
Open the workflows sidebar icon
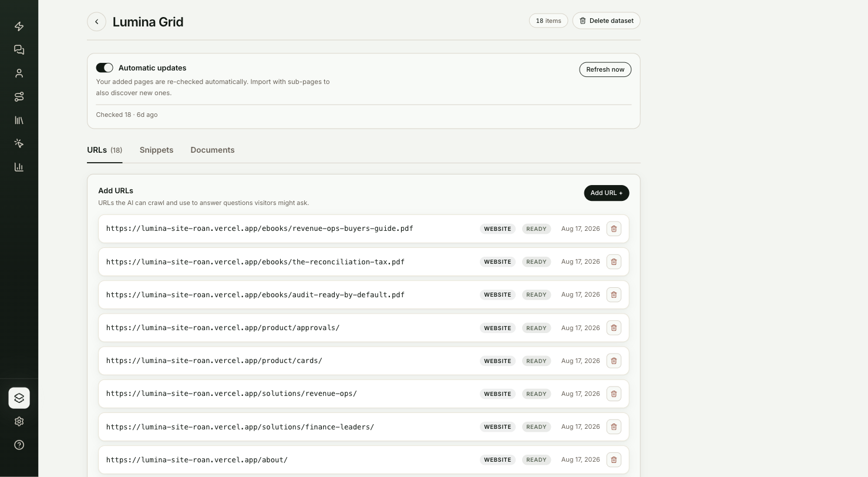[x=19, y=97]
